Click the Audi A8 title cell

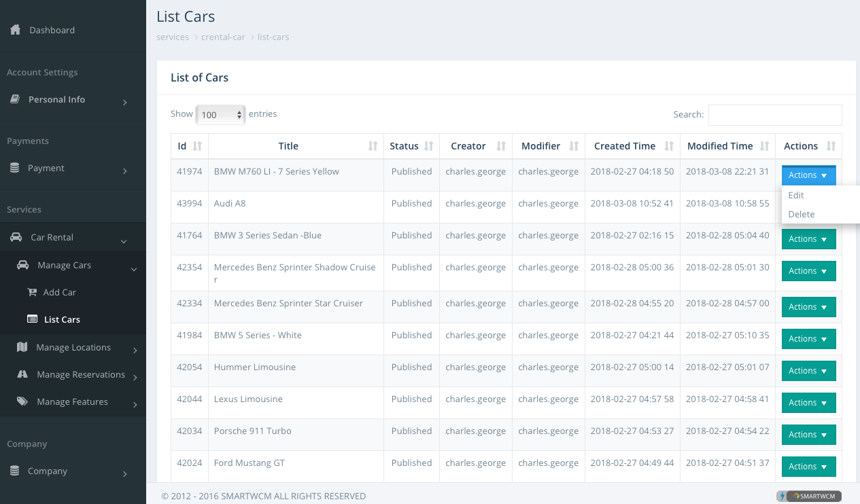[296, 207]
